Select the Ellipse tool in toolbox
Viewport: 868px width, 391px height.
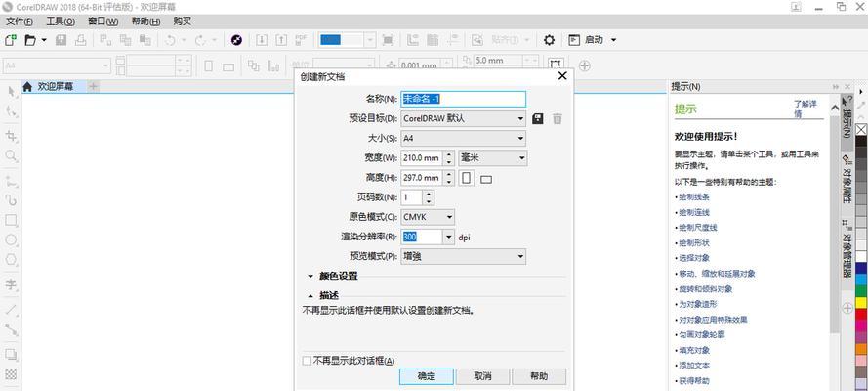[11, 239]
